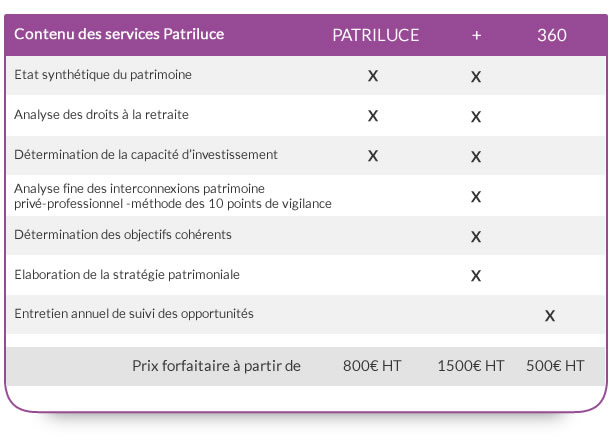This screenshot has width=613, height=447.
Task: Click the 500€ HT price
Action: point(555,366)
